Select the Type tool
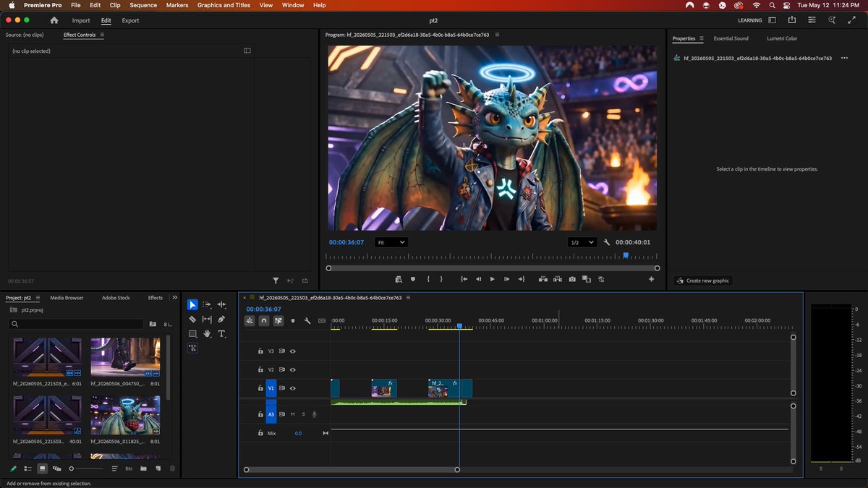Screen dimensions: 868x488 (x=221, y=333)
